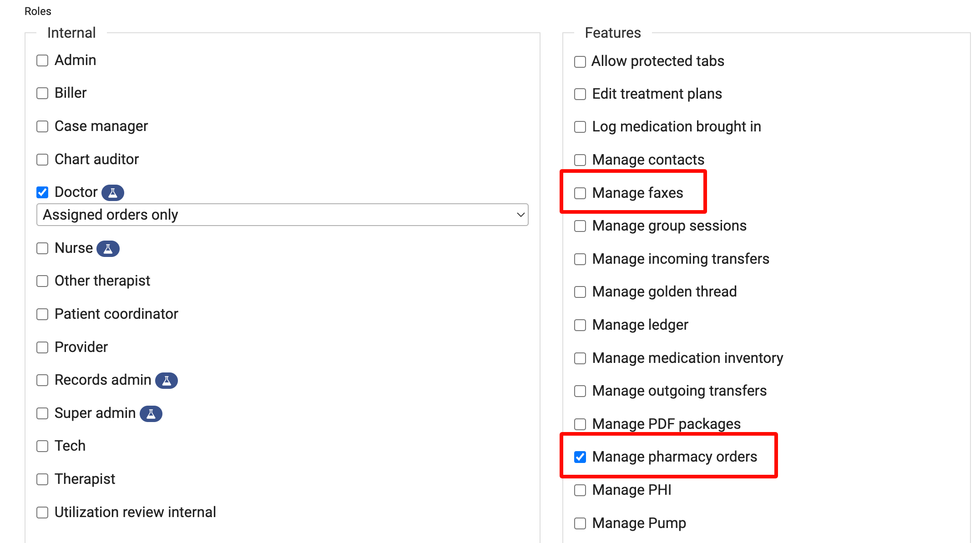This screenshot has width=980, height=543.
Task: Click the flask icon beside Doctor
Action: [x=112, y=192]
